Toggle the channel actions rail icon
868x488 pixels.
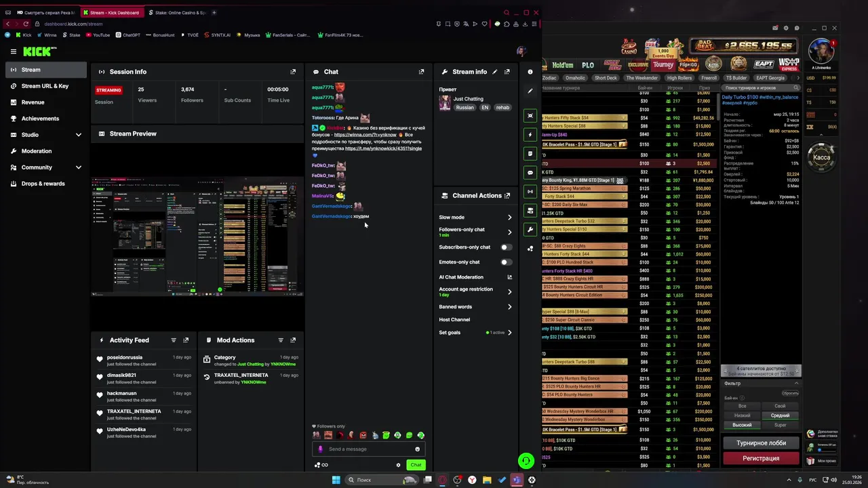(530, 211)
